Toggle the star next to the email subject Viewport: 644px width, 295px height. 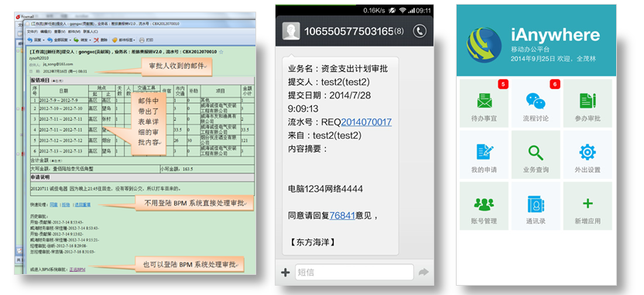221,52
